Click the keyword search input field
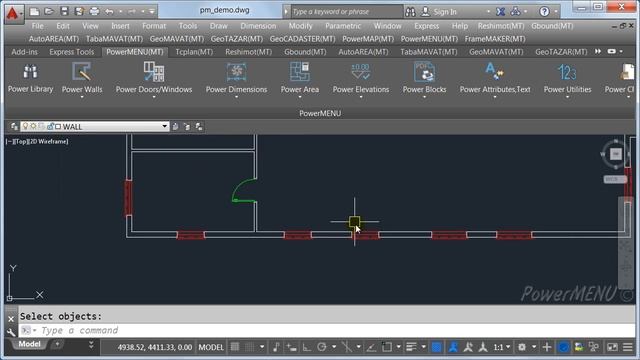The width and height of the screenshot is (640, 360). (x=346, y=12)
